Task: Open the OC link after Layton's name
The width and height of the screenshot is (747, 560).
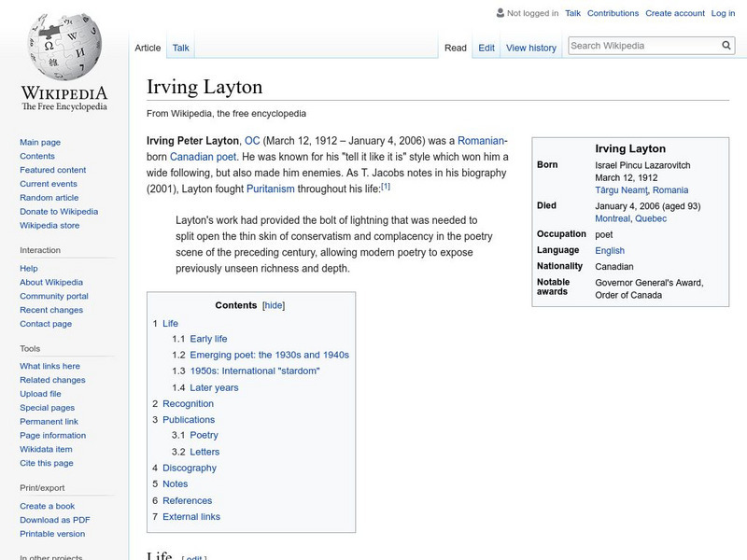Action: (x=252, y=139)
